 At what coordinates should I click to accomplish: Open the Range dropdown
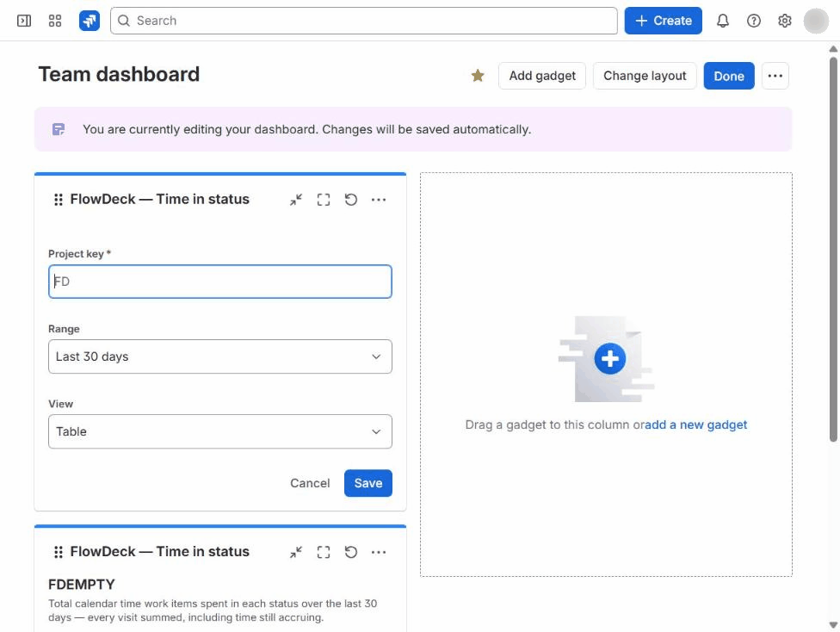(x=219, y=356)
